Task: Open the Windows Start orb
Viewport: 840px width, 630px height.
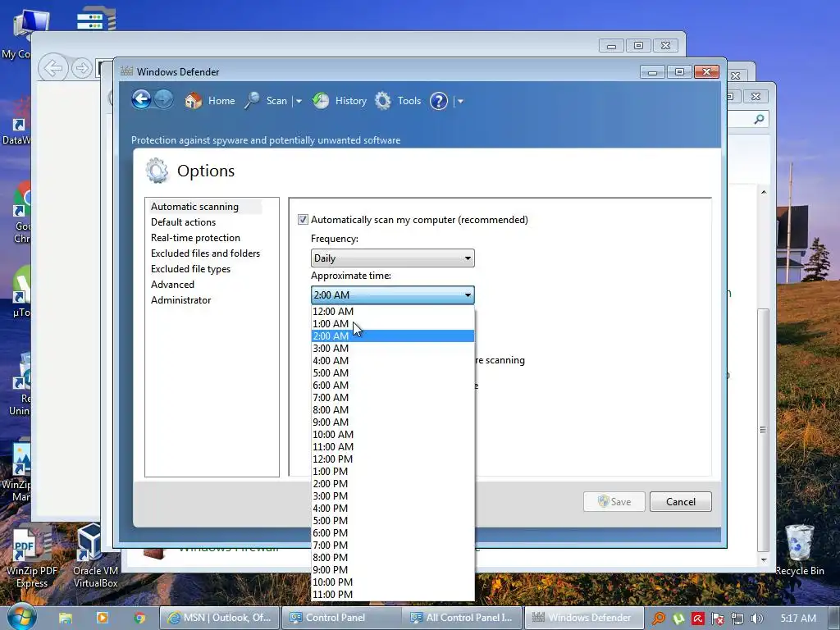Action: (x=22, y=616)
